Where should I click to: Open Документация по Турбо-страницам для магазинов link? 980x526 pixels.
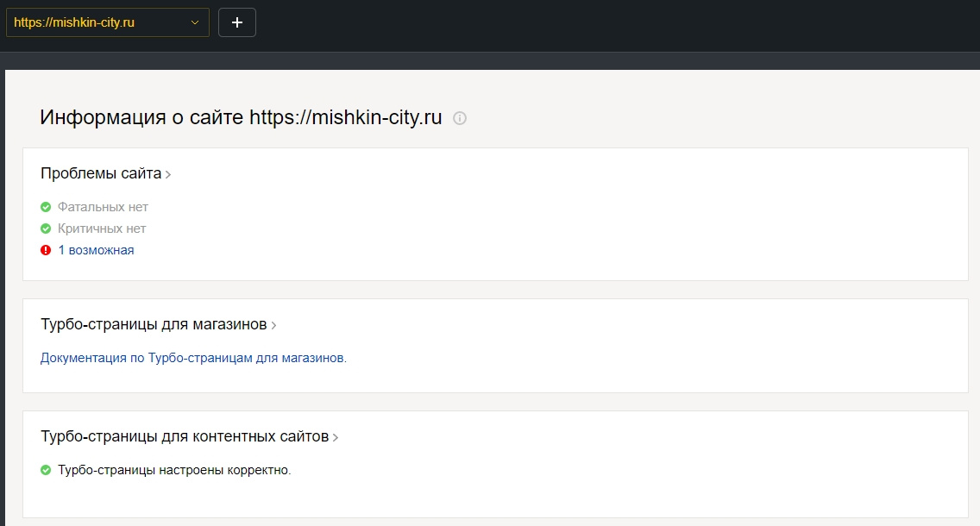193,357
